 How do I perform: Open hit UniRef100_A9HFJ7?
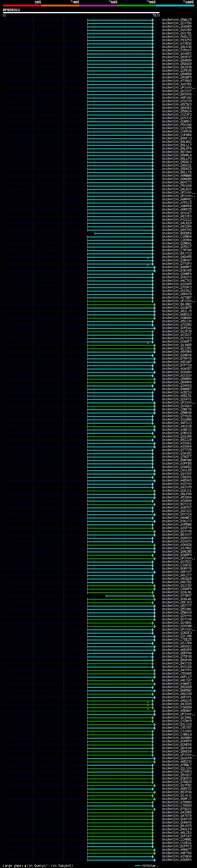tap(177, 799)
